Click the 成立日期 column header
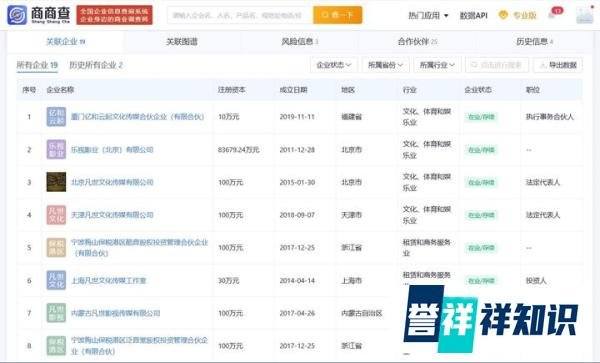The image size is (600, 363). tap(293, 90)
